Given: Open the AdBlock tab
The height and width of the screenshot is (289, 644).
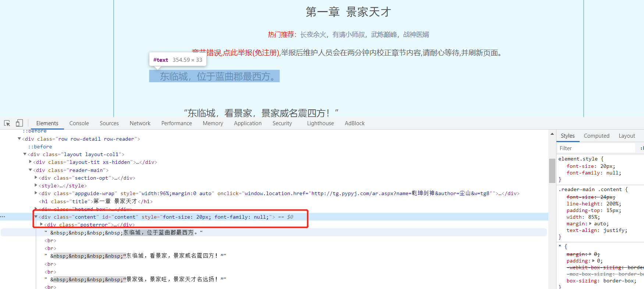Looking at the screenshot, I should 355,123.
